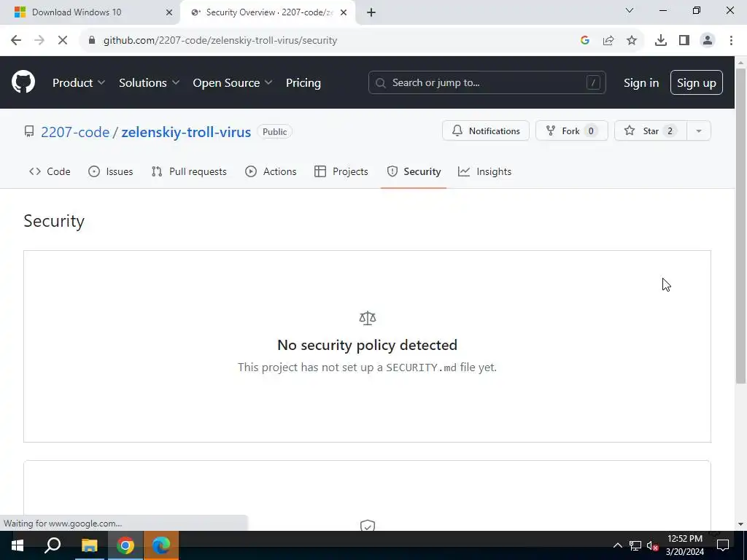Click the Chrome taskbar icon
Image resolution: width=747 pixels, height=560 pixels.
pos(125,545)
